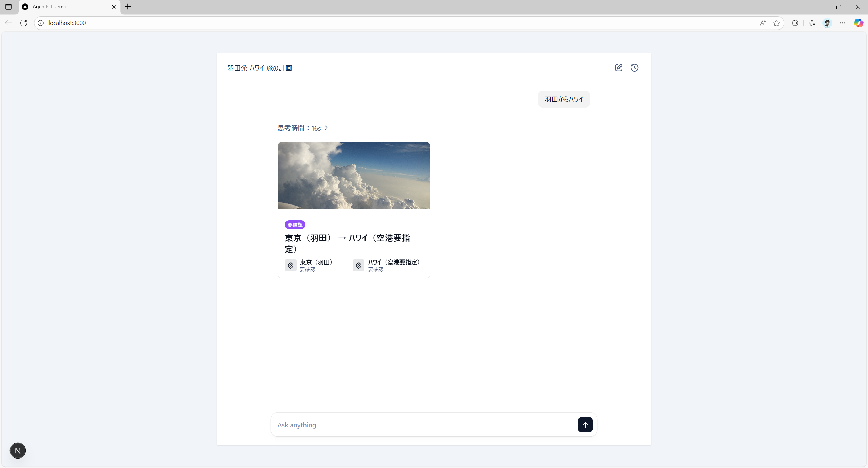Click the destination location pin icon
Image resolution: width=868 pixels, height=468 pixels.
click(358, 266)
